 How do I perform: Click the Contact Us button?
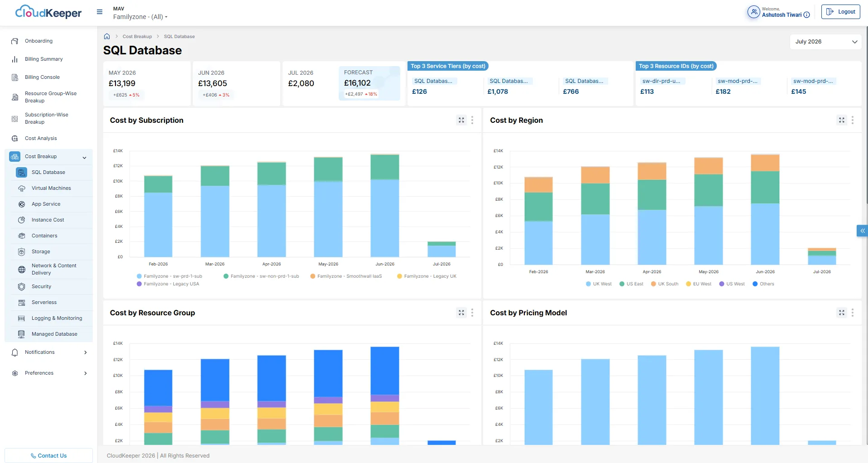(48, 456)
